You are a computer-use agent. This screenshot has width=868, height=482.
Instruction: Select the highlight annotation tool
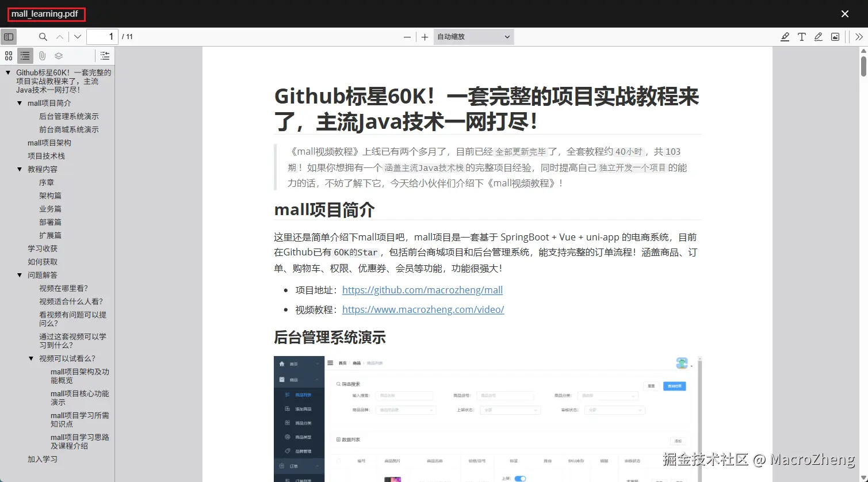(x=785, y=37)
